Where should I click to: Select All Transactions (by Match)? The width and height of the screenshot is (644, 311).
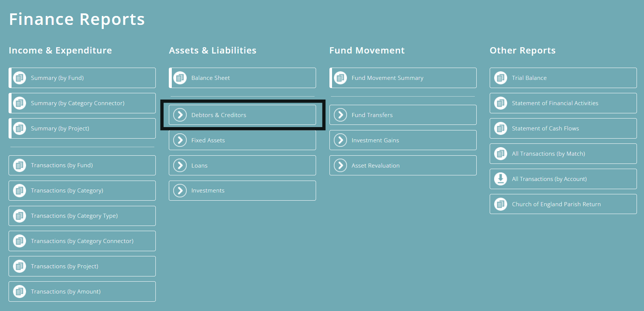[563, 153]
